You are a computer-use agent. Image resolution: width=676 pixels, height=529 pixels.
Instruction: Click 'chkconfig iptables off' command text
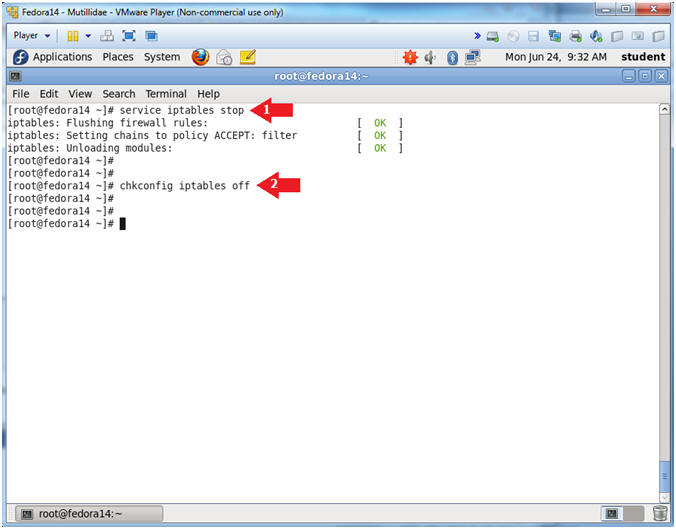pos(185,186)
